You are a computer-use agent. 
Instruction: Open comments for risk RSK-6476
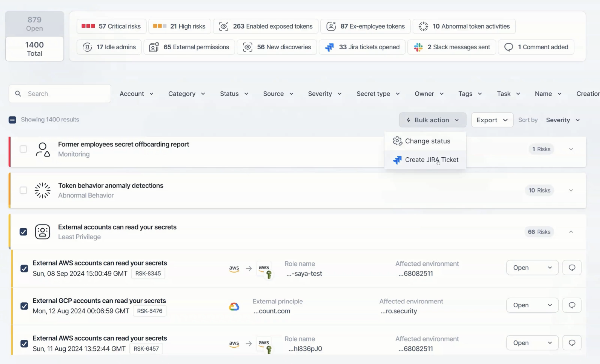572,305
